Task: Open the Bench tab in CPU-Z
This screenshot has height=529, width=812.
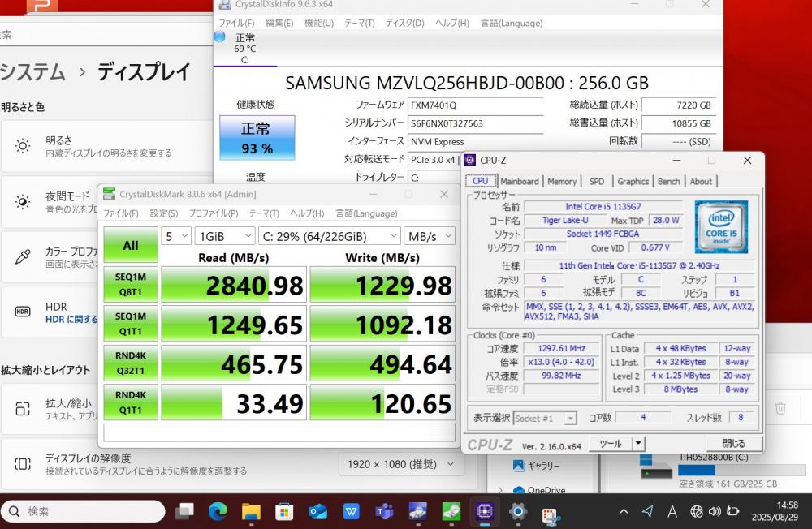Action: coord(668,182)
